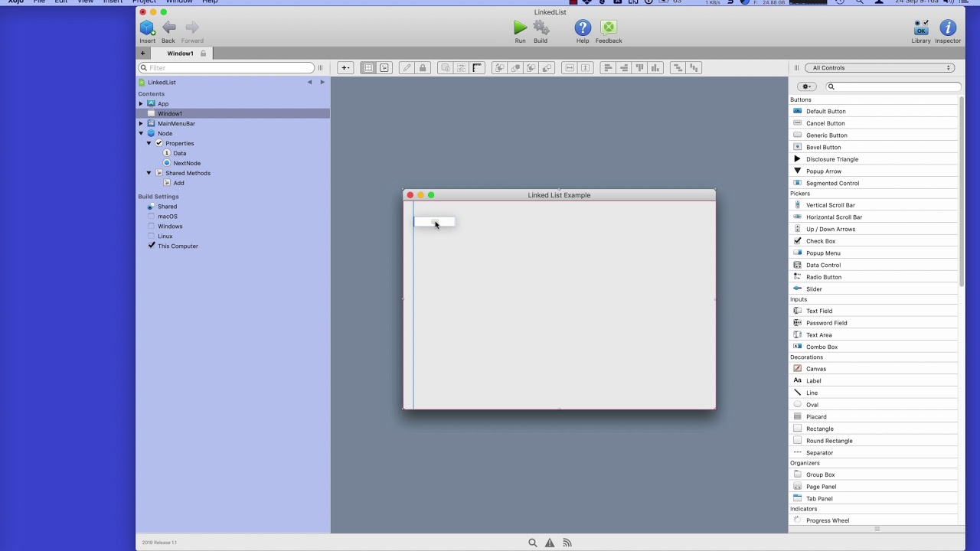980x551 pixels.
Task: Expand the MainMenuBar item
Action: [x=141, y=123]
